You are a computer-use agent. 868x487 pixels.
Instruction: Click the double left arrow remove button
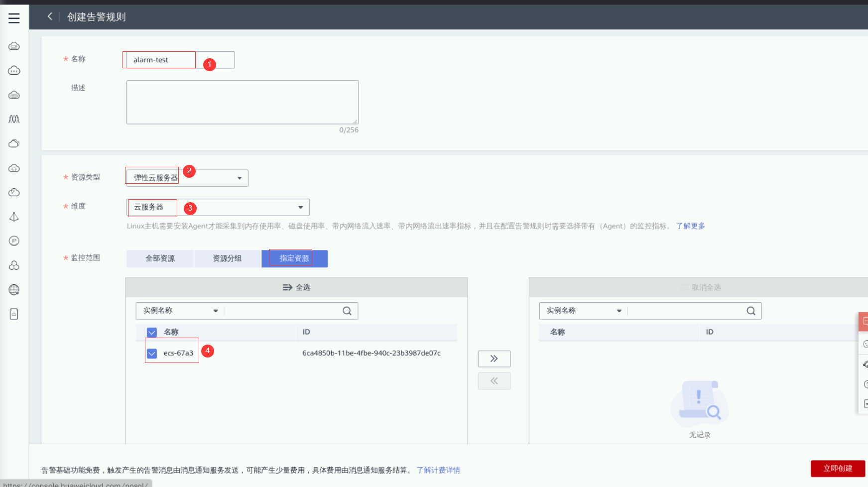494,381
